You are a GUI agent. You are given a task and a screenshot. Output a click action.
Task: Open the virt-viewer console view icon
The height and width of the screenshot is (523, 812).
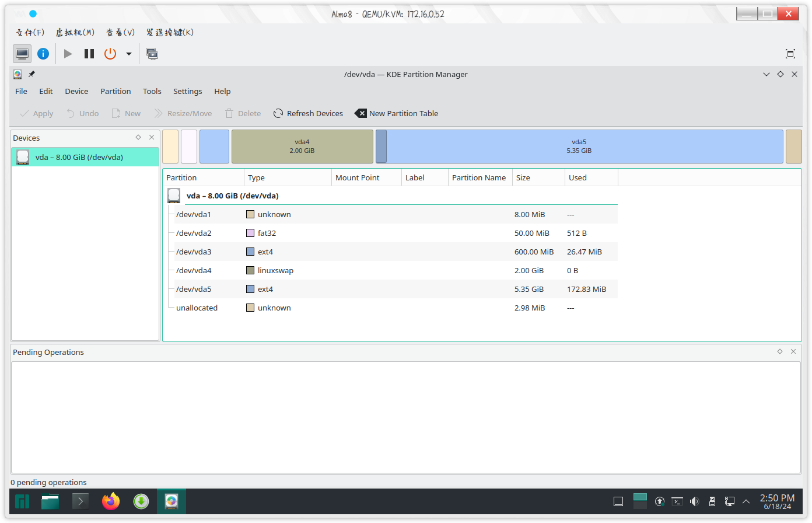point(22,54)
